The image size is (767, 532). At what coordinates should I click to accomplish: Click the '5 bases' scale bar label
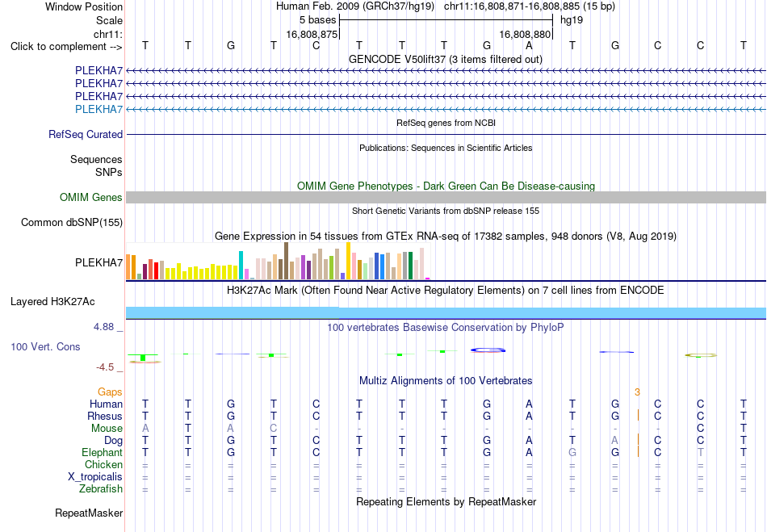[x=318, y=20]
